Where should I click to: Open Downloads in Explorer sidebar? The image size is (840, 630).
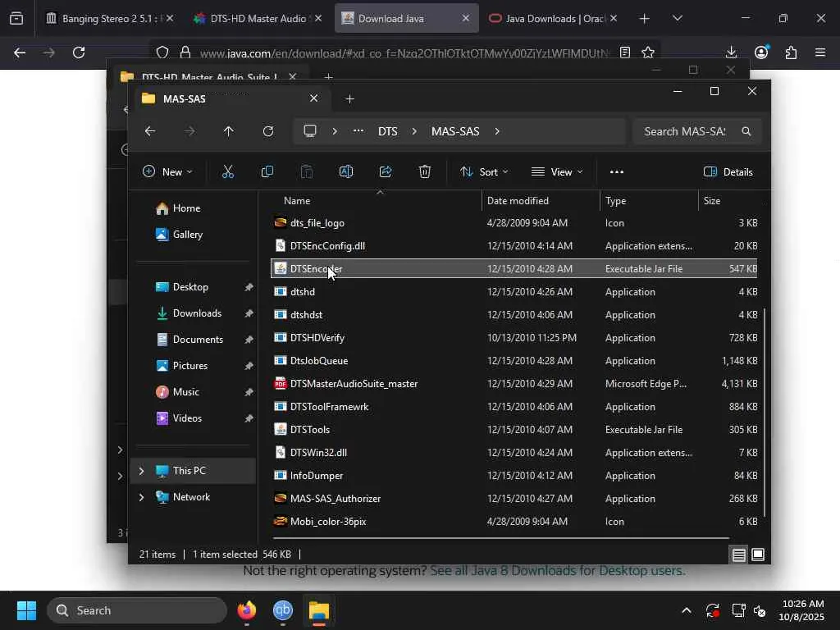pyautogui.click(x=197, y=313)
